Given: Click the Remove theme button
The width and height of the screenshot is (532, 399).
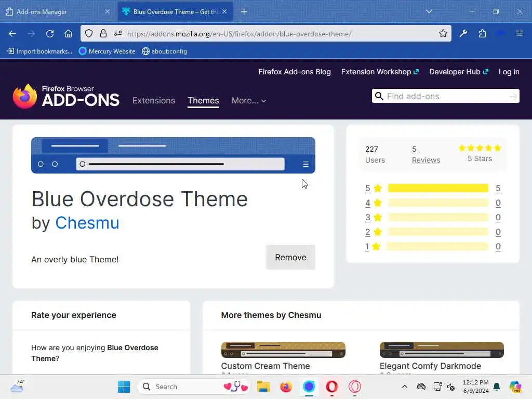Looking at the screenshot, I should [x=290, y=257].
